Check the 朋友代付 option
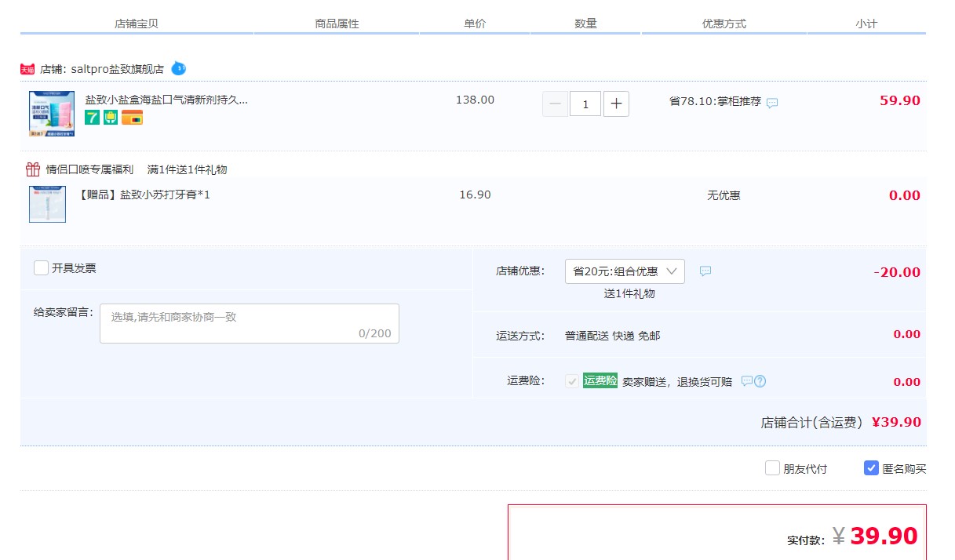 point(772,468)
